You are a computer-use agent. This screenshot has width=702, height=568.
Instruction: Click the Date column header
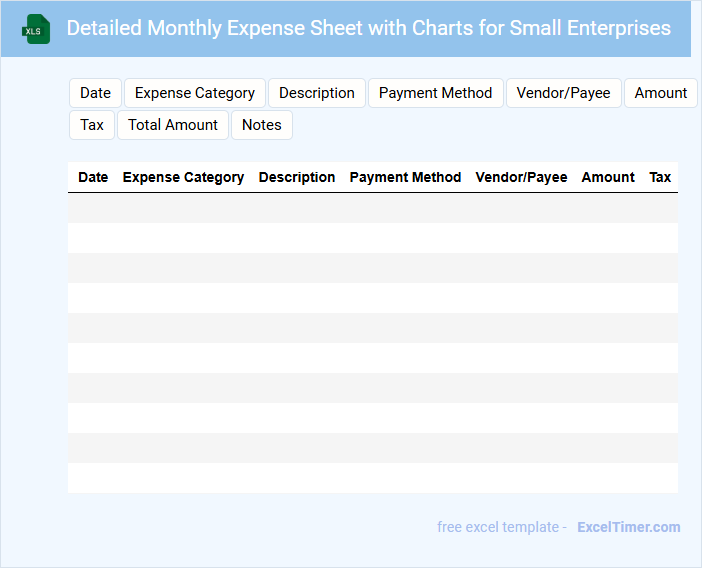tap(93, 177)
